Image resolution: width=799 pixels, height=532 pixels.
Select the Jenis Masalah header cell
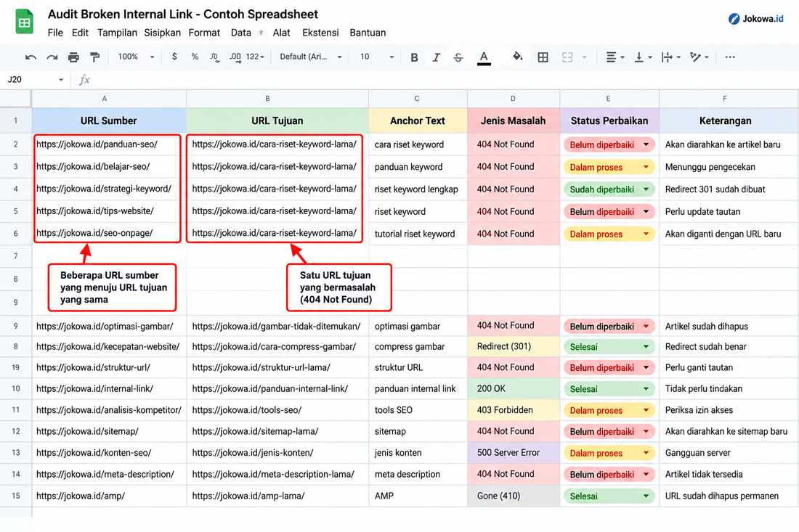[x=513, y=120]
